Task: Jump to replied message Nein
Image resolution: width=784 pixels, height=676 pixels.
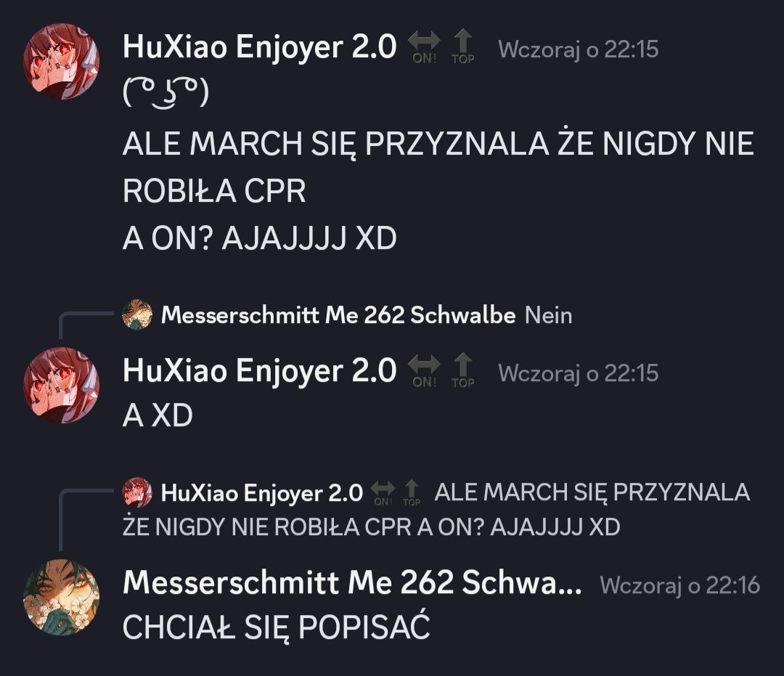Action: [x=549, y=316]
